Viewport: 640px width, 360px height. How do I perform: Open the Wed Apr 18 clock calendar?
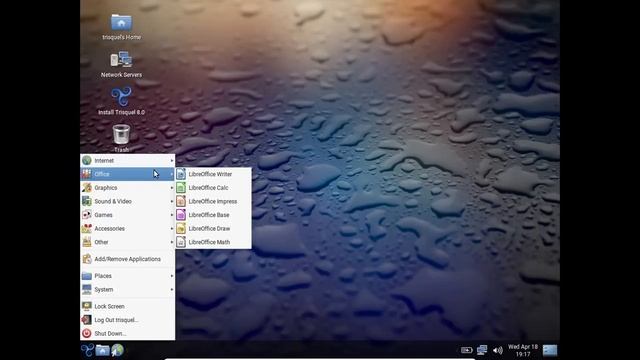click(523, 350)
